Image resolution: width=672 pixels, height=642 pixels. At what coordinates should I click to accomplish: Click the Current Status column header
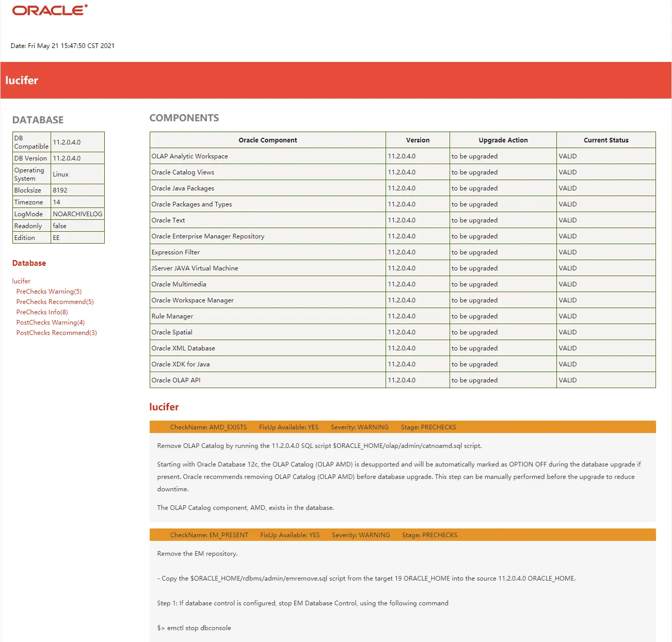pos(605,140)
